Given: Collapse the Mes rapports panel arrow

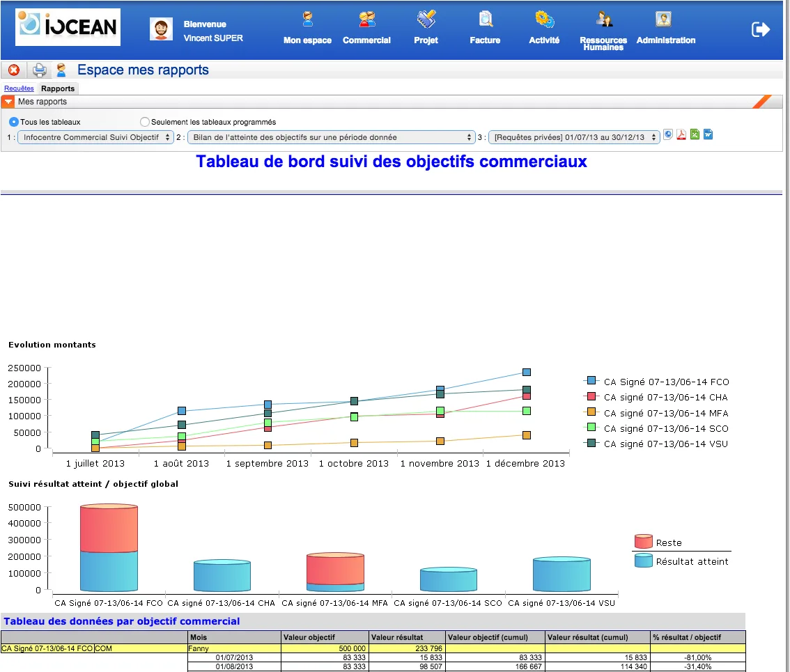Looking at the screenshot, I should (8, 102).
